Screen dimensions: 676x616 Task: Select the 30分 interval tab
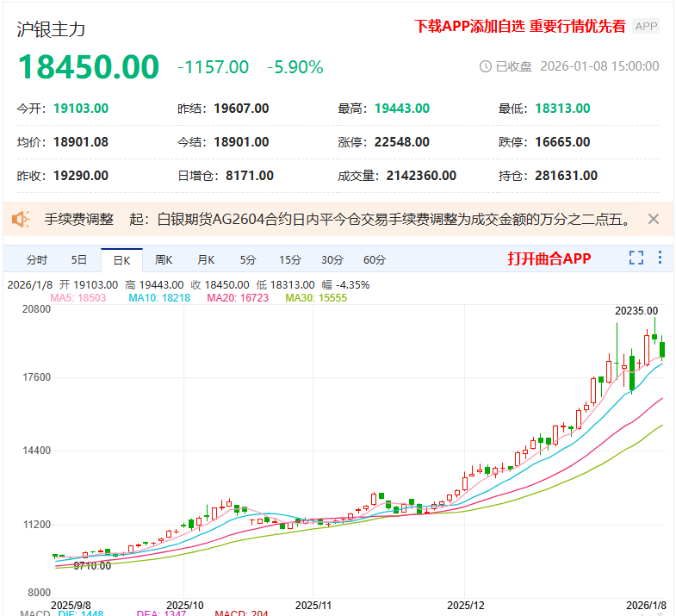coord(332,259)
